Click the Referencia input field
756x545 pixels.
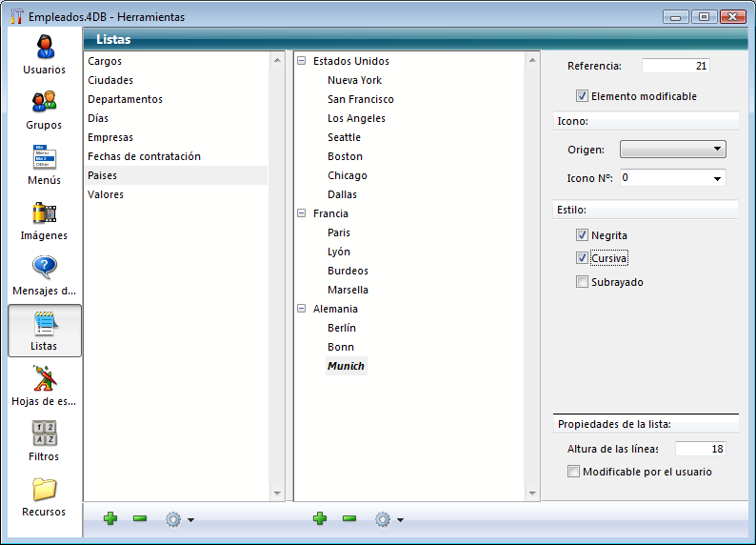click(675, 66)
